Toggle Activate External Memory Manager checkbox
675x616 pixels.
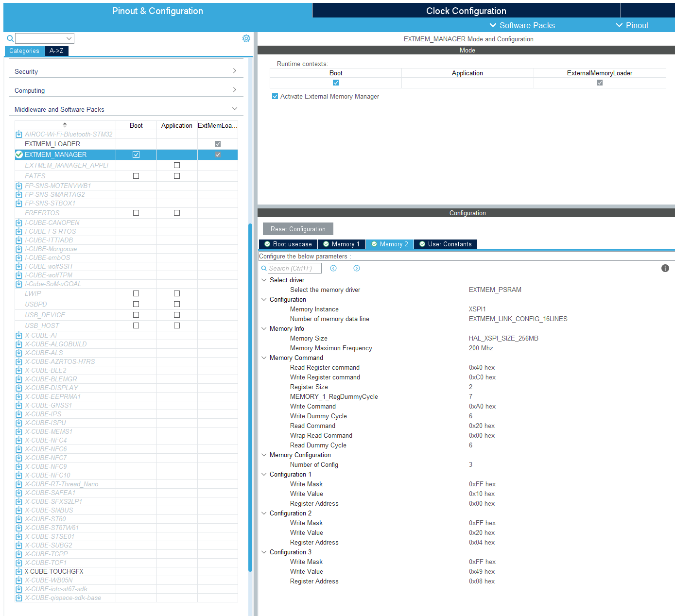coord(275,96)
